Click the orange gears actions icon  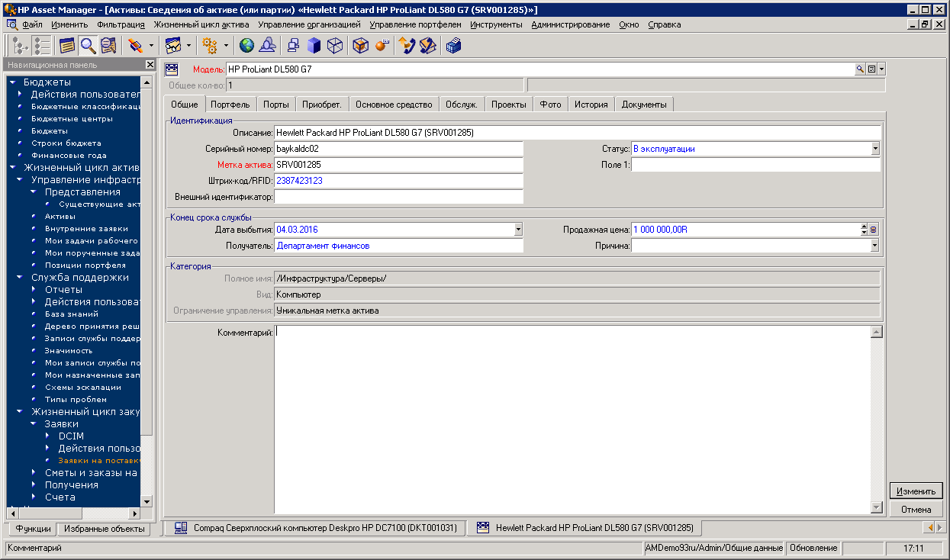210,46
